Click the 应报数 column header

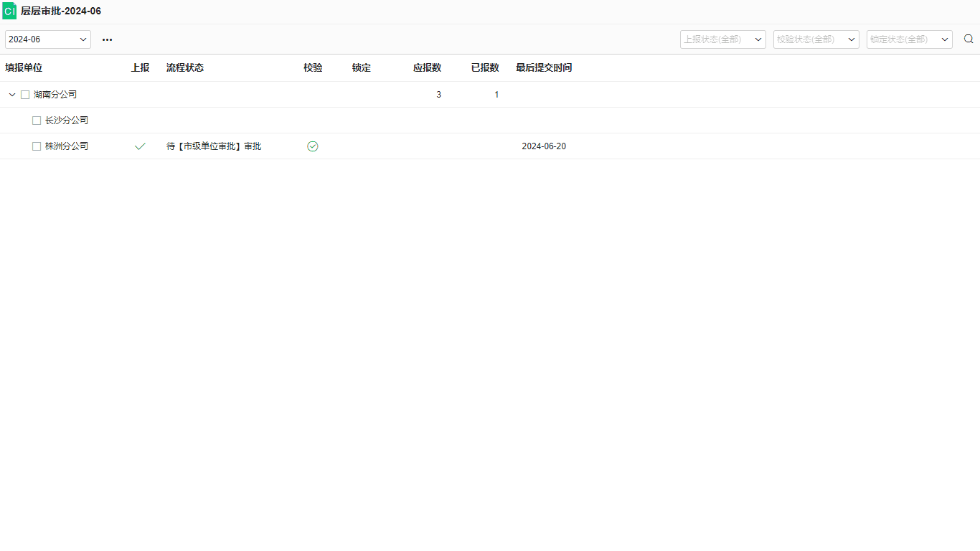pyautogui.click(x=427, y=68)
